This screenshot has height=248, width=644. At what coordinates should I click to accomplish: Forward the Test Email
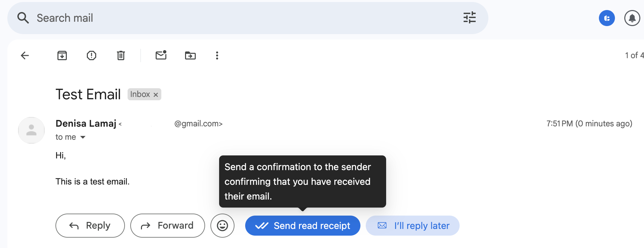(x=167, y=226)
